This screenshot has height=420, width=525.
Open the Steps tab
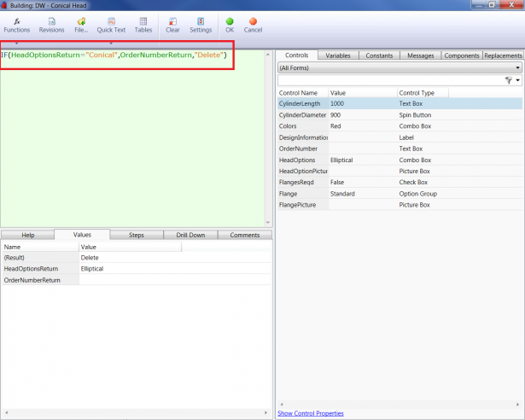point(137,235)
